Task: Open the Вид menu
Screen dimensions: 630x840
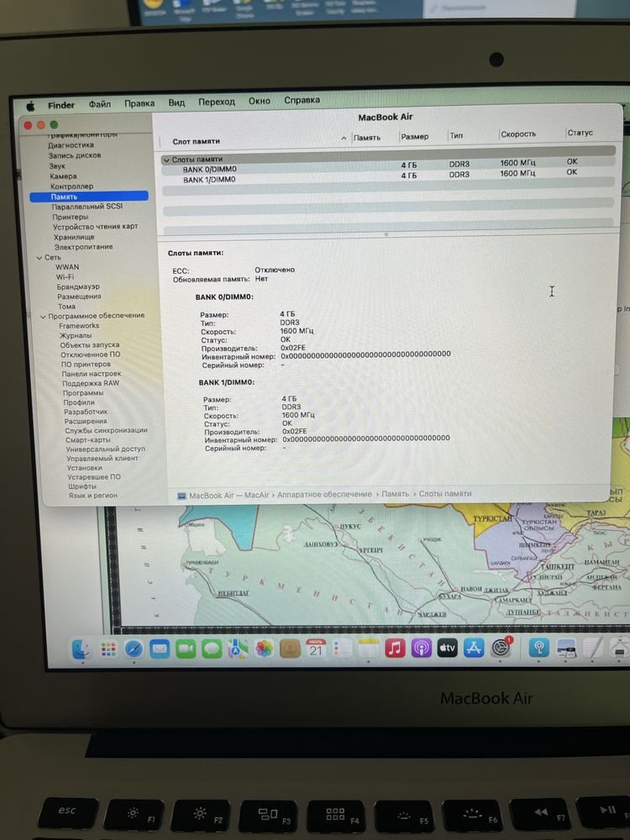Action: point(176,102)
